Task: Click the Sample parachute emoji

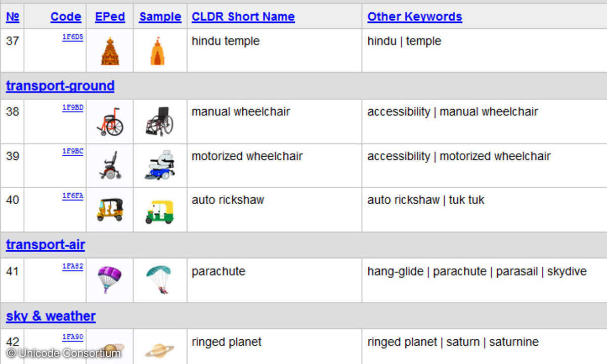Action: pos(160,280)
